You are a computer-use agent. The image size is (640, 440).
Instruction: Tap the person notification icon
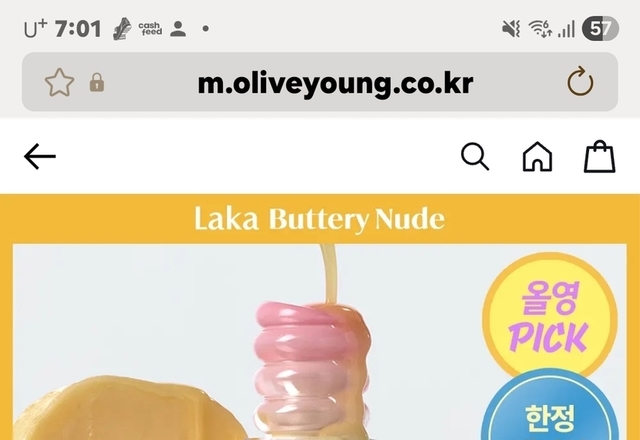(178, 29)
